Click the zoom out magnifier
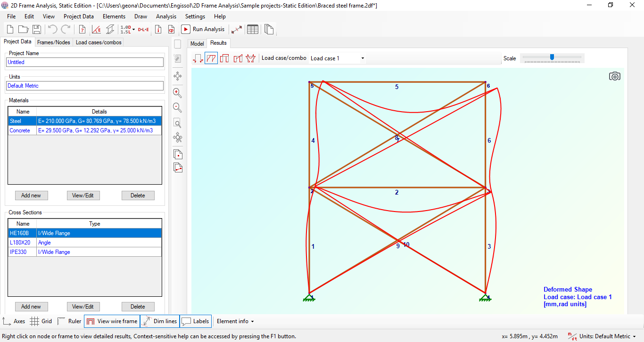Screen dimensions: 644x342 click(x=177, y=107)
